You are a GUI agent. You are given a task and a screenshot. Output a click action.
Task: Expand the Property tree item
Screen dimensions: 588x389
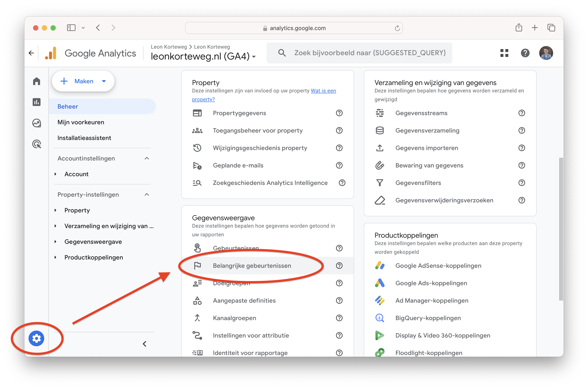coord(56,210)
